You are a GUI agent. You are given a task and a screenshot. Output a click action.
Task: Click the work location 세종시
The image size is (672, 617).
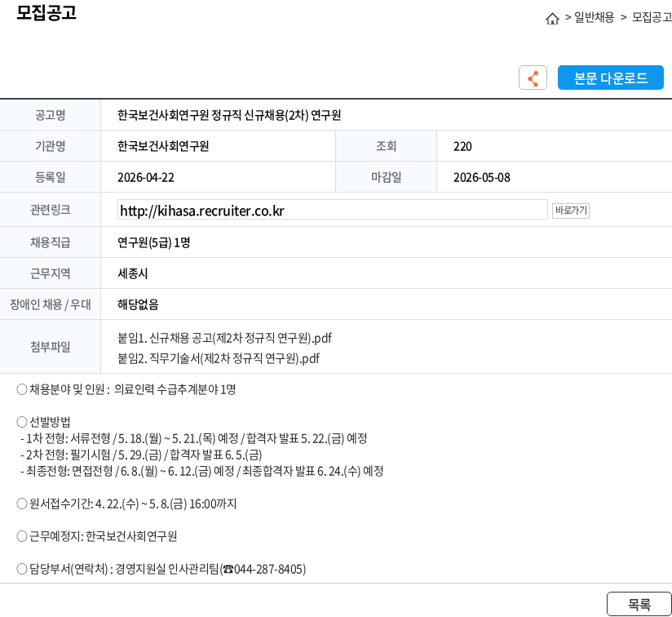(132, 273)
